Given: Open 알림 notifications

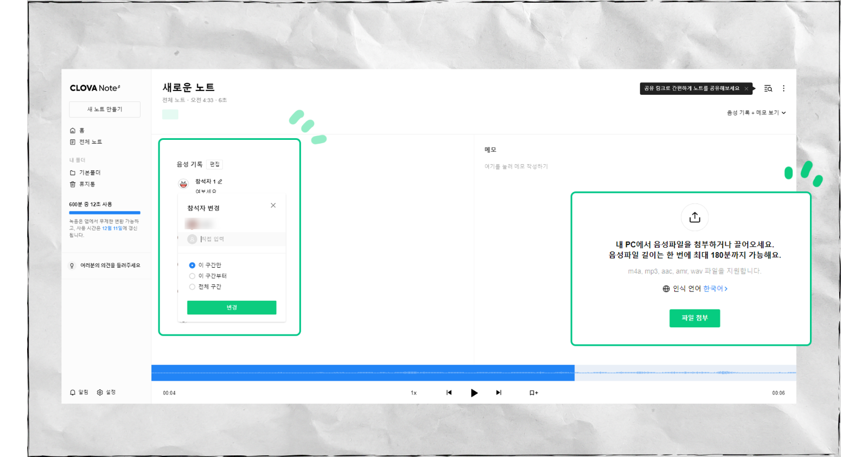Looking at the screenshot, I should tap(79, 392).
